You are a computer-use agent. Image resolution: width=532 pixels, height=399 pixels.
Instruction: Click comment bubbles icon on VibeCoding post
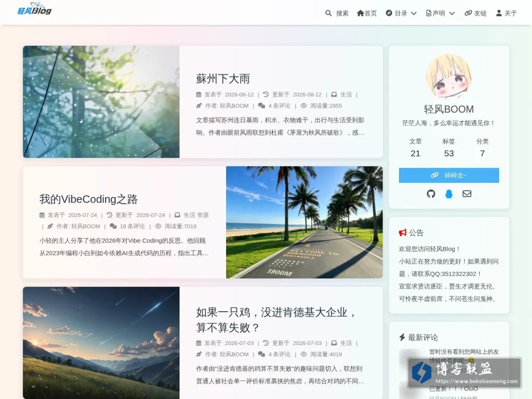click(113, 226)
